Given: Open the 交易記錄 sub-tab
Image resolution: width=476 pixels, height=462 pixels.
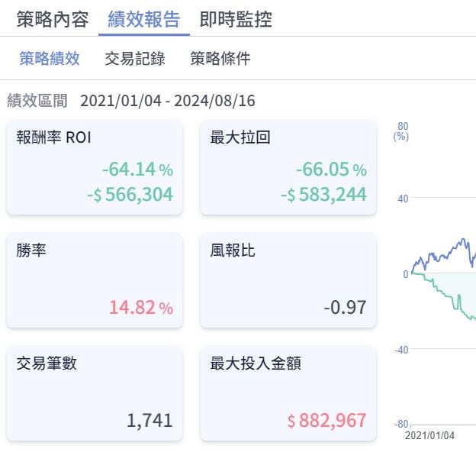Looking at the screenshot, I should [135, 59].
